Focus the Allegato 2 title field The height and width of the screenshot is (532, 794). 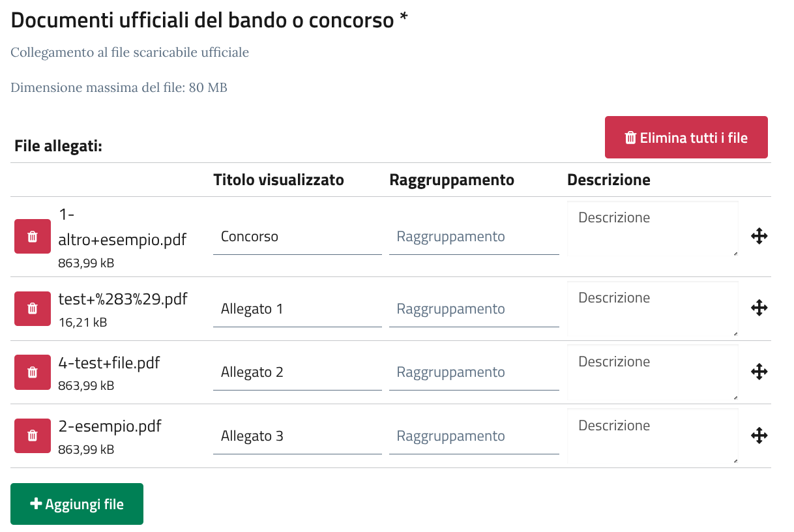click(297, 373)
